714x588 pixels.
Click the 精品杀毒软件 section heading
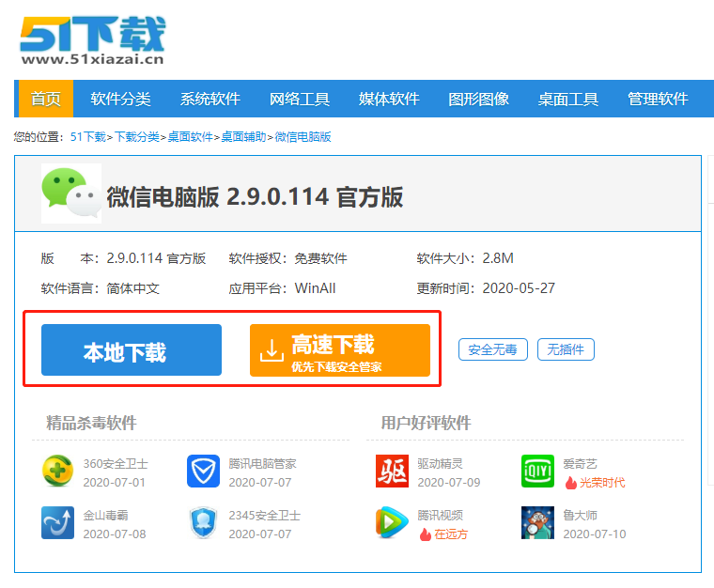click(x=91, y=423)
